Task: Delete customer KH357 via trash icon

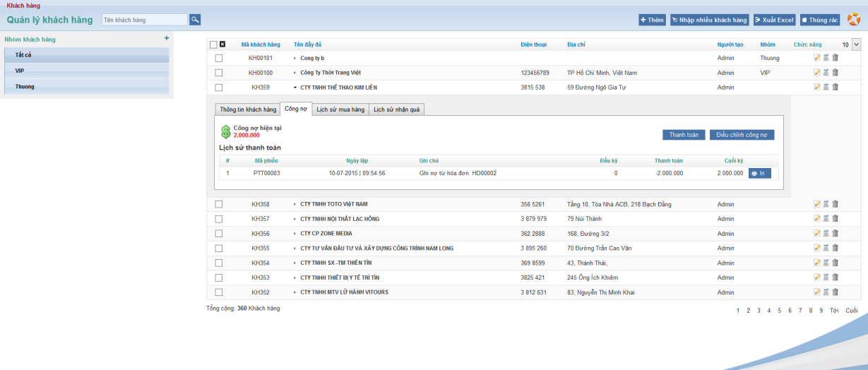Action: click(x=835, y=219)
